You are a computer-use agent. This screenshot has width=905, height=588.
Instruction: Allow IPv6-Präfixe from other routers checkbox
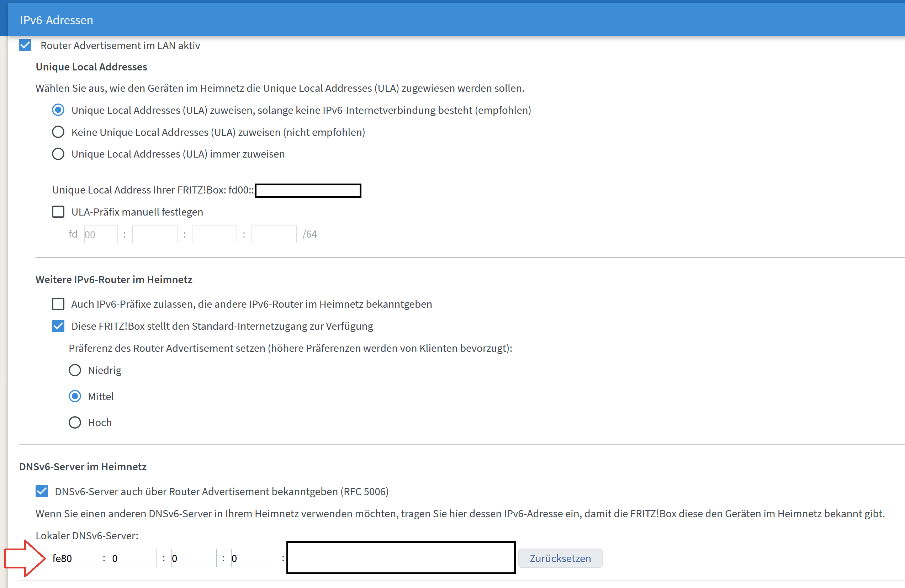coord(58,304)
